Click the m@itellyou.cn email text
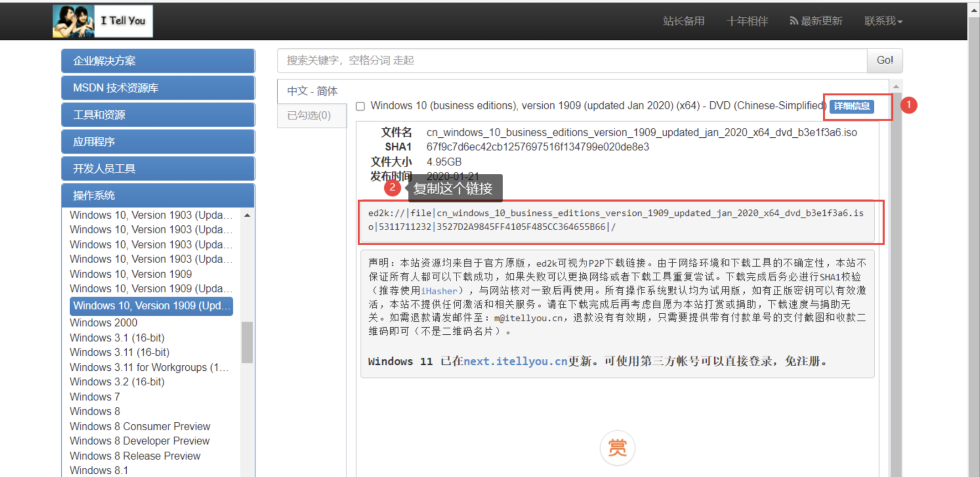The image size is (980, 477). [528, 318]
